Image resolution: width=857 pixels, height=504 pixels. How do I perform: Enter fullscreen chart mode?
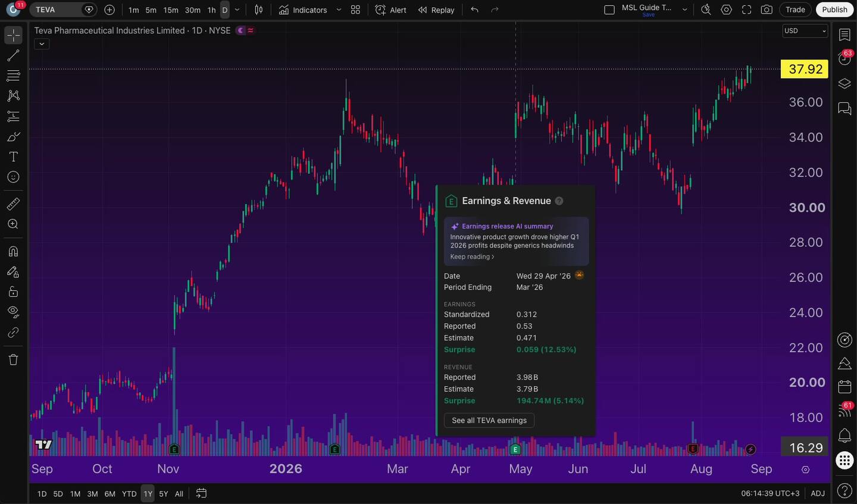point(746,10)
